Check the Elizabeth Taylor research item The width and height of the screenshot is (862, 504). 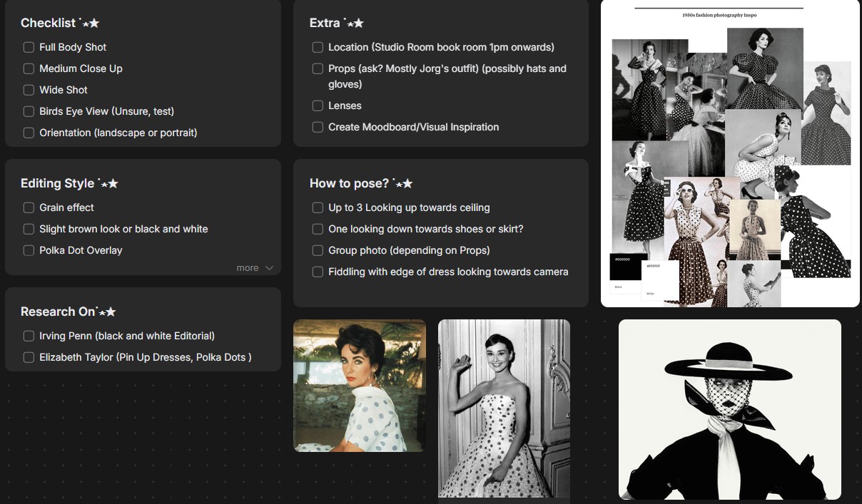(29, 357)
